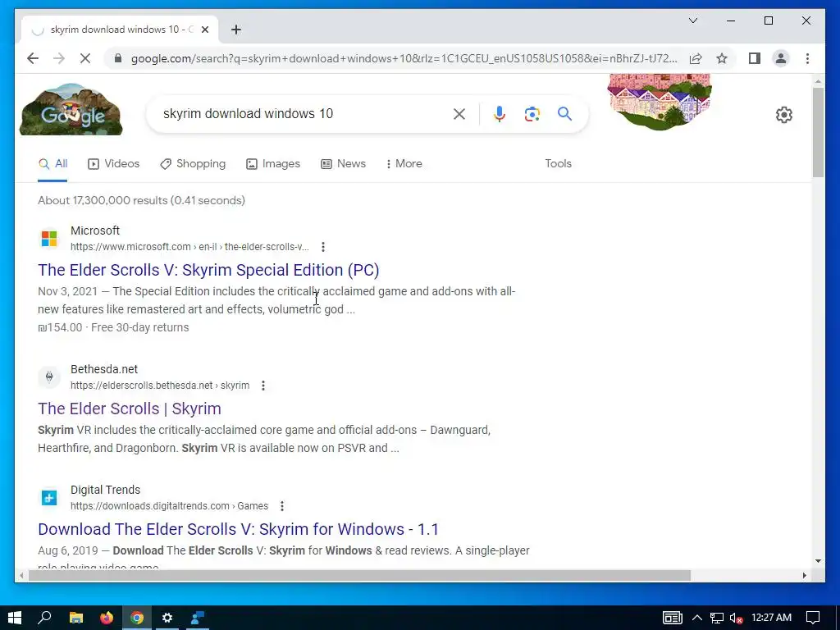Open the Chrome side panel

(755, 58)
